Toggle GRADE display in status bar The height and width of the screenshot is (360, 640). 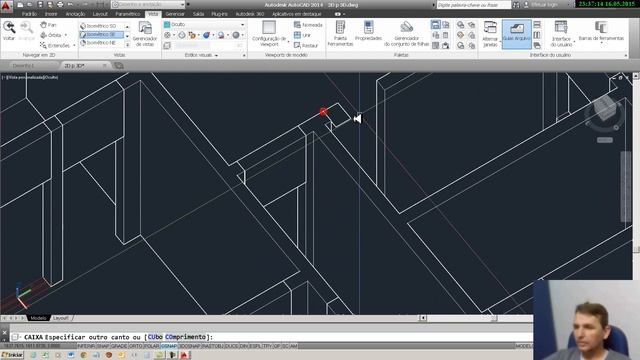coord(119,346)
